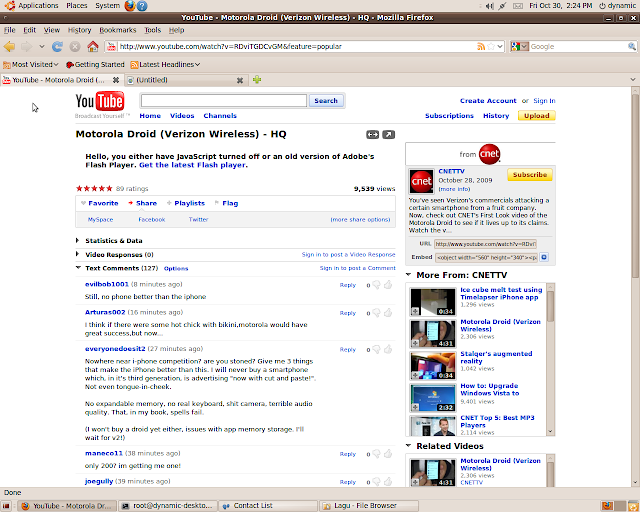640x512 pixels.
Task: Click the CNETTV channel avatar
Action: pyautogui.click(x=421, y=181)
